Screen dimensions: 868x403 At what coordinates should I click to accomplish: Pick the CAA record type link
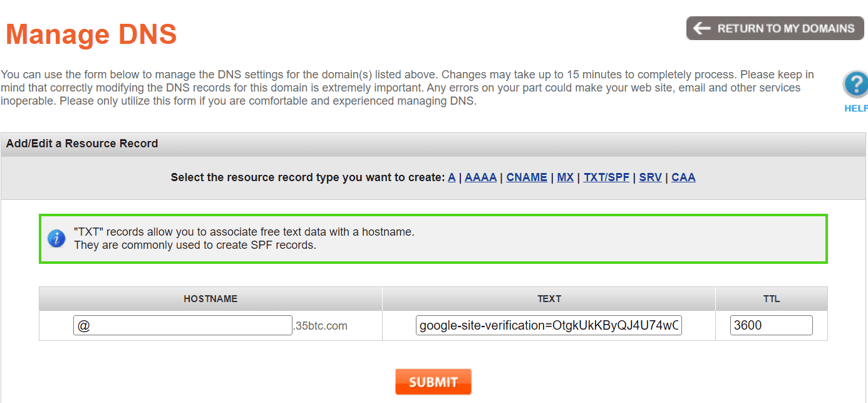point(683,177)
